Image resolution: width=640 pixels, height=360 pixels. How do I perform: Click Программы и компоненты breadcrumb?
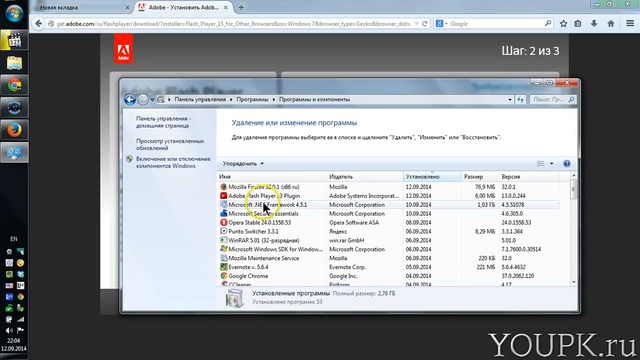(314, 99)
